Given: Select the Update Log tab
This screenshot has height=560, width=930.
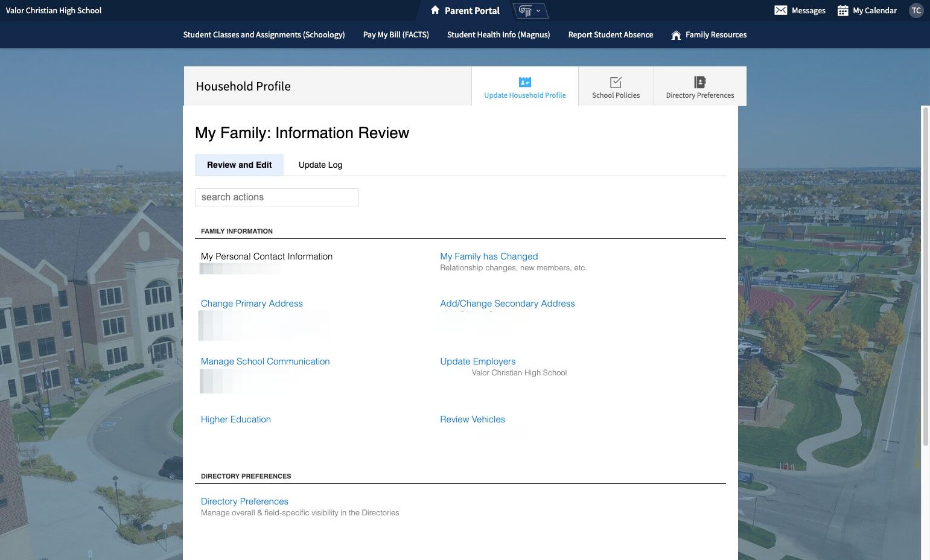Looking at the screenshot, I should tap(320, 165).
